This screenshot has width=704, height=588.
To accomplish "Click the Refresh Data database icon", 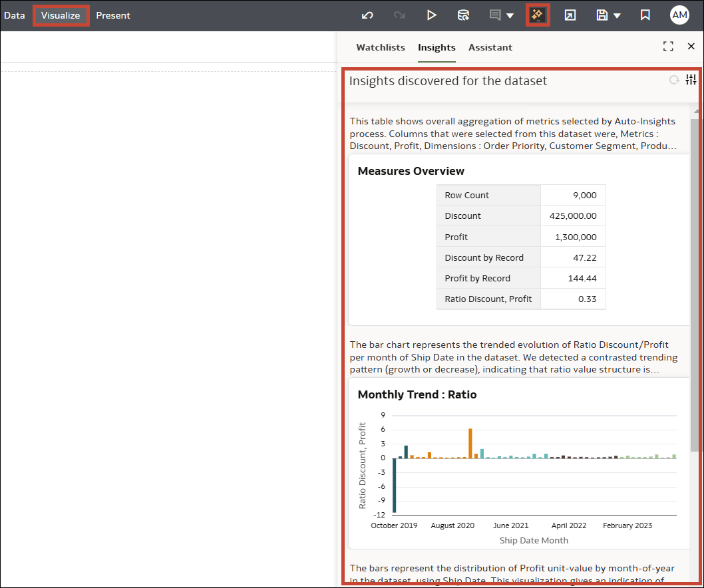I will click(464, 15).
